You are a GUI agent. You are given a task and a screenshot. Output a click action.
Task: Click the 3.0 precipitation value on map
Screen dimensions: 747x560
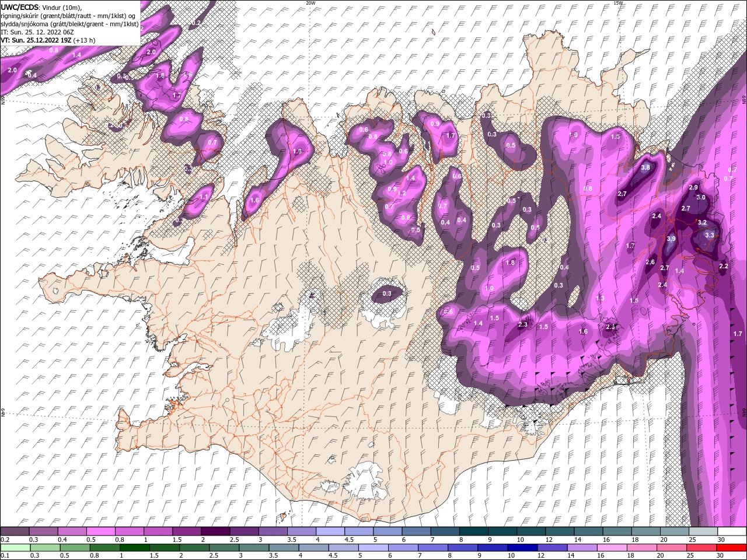point(701,197)
